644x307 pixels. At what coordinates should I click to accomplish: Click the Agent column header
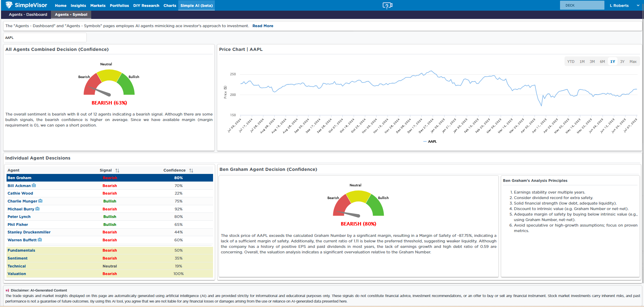13,170
